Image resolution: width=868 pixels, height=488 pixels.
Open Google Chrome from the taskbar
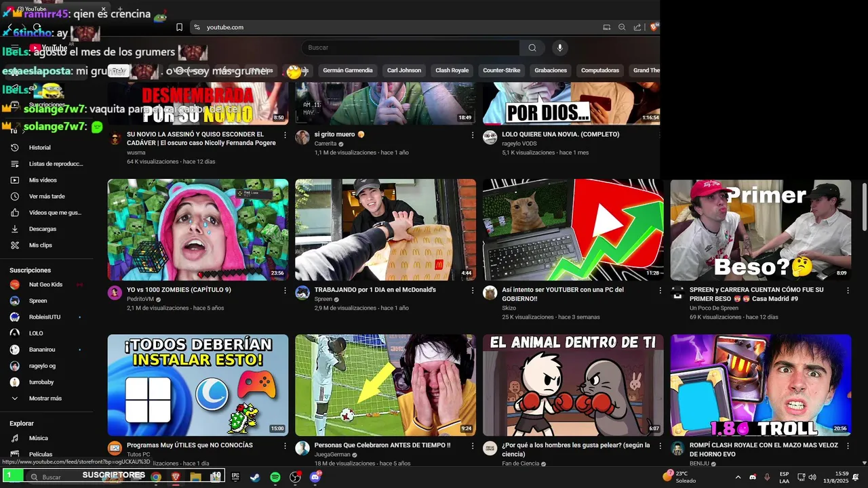[x=156, y=477]
